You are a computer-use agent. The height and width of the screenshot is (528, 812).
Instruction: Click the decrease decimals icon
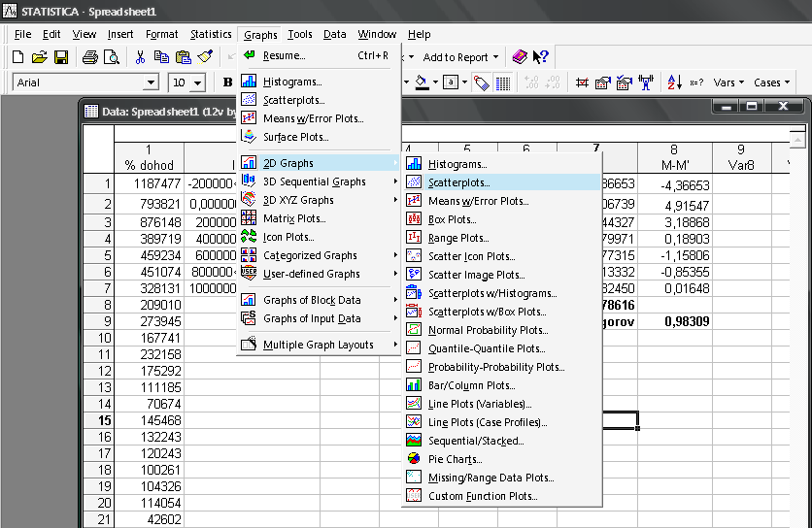[x=553, y=82]
